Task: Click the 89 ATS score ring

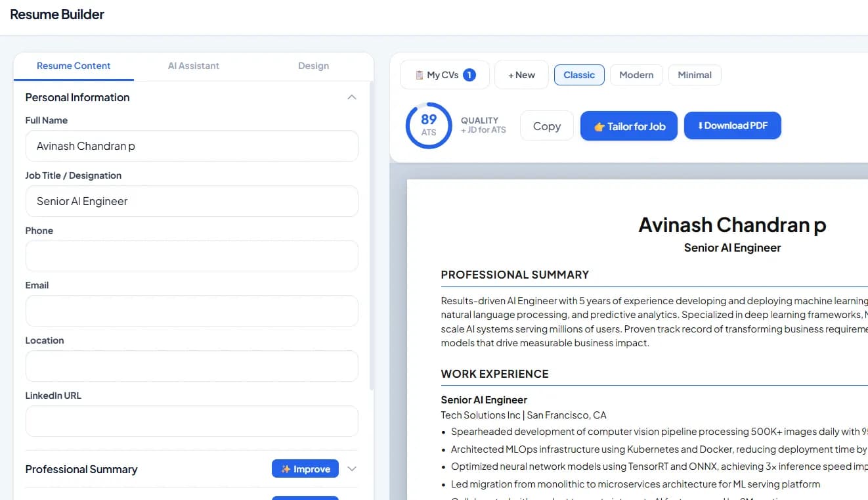Action: pyautogui.click(x=429, y=125)
